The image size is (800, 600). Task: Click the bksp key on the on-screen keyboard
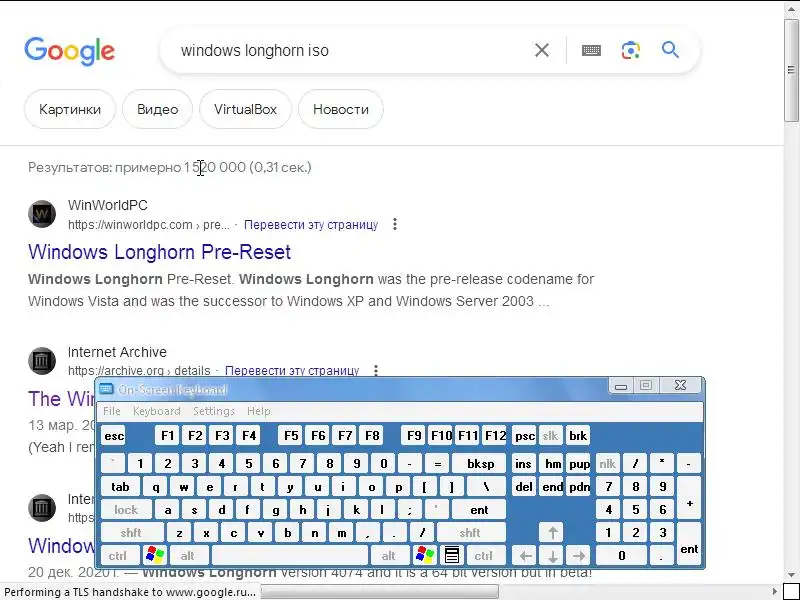pos(480,463)
